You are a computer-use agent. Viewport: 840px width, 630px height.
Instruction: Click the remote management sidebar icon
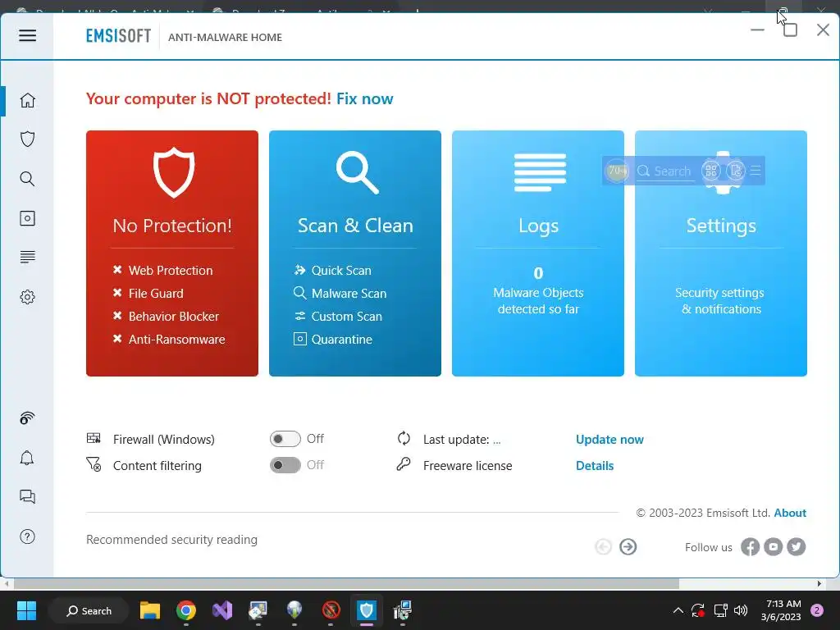click(x=27, y=418)
